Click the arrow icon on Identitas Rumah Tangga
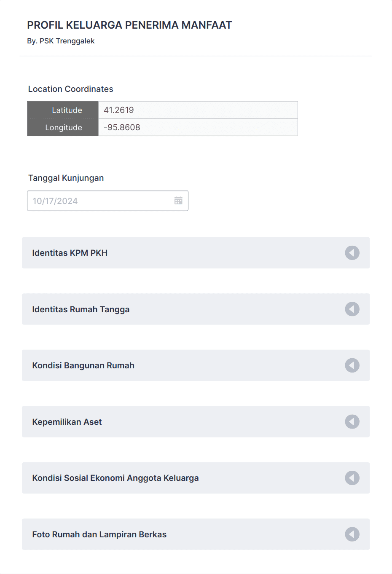 pyautogui.click(x=352, y=309)
